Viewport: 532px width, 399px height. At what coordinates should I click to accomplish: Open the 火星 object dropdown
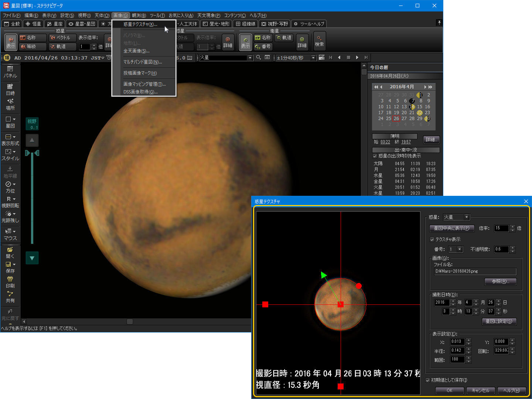[x=250, y=58]
